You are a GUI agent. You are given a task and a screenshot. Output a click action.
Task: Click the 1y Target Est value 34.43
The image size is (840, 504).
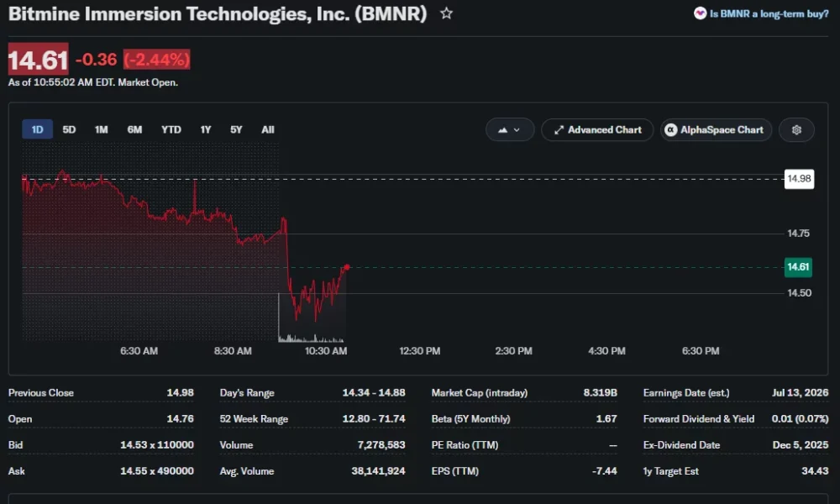pyautogui.click(x=815, y=470)
